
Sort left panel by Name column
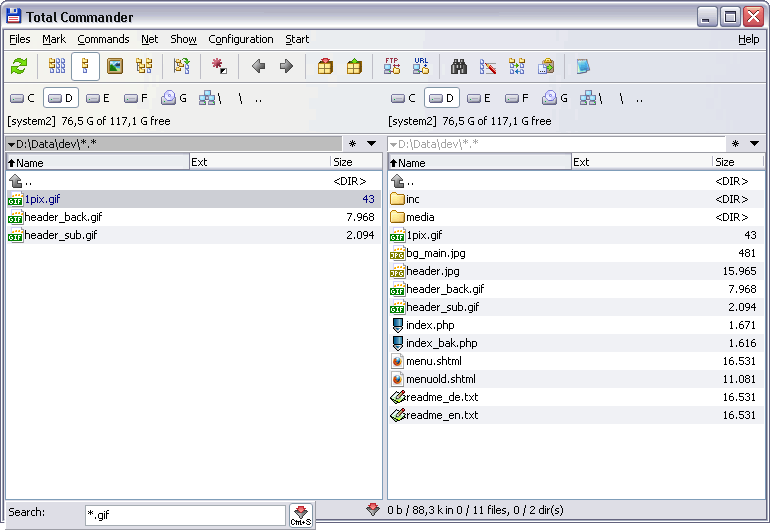pyautogui.click(x=98, y=162)
